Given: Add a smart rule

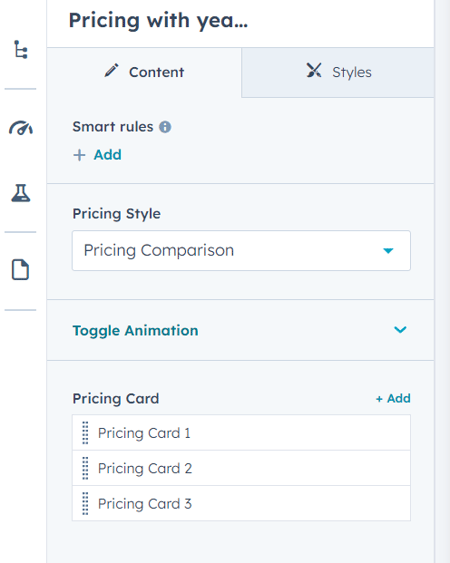Looking at the screenshot, I should click(x=97, y=155).
